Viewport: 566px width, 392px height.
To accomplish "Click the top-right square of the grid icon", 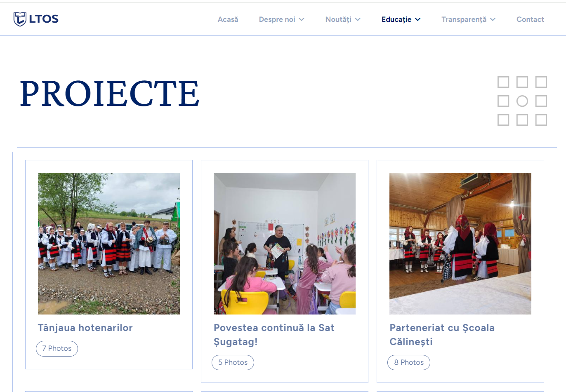I will coord(541,82).
